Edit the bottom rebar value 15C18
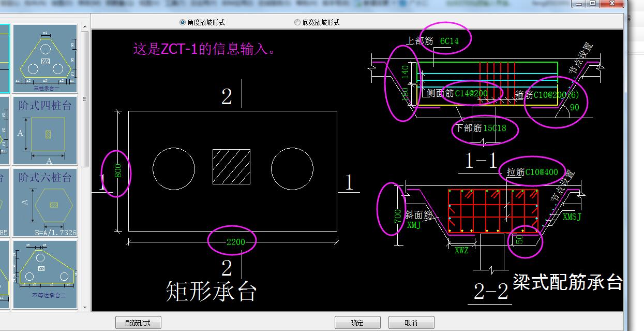 tap(495, 128)
